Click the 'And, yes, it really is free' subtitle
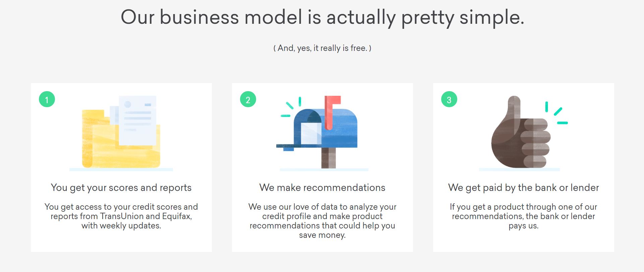 pyautogui.click(x=322, y=48)
